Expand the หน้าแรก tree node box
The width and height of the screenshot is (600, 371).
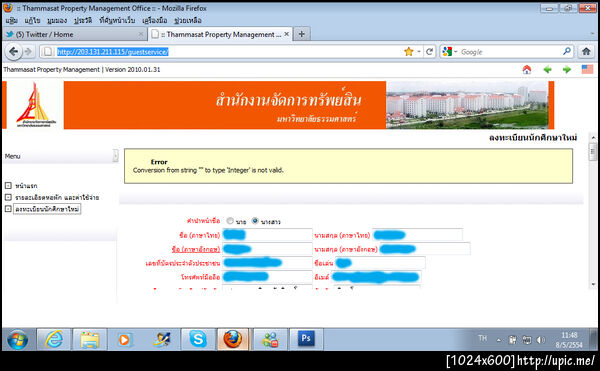tap(8, 186)
